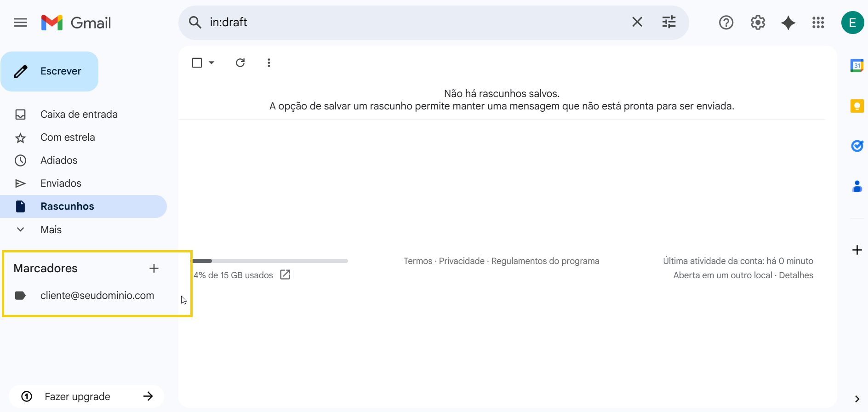Click the storage usage progress bar
Image resolution: width=868 pixels, height=412 pixels.
270,261
